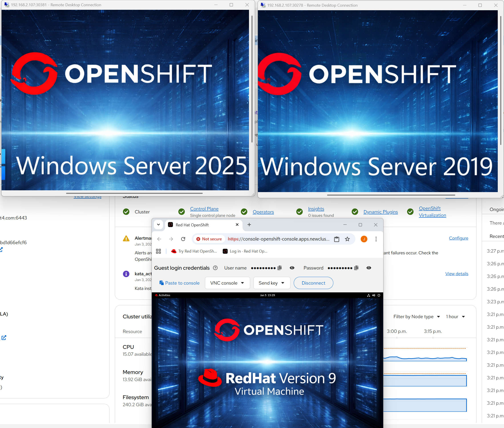Open the Insights status link

point(316,209)
